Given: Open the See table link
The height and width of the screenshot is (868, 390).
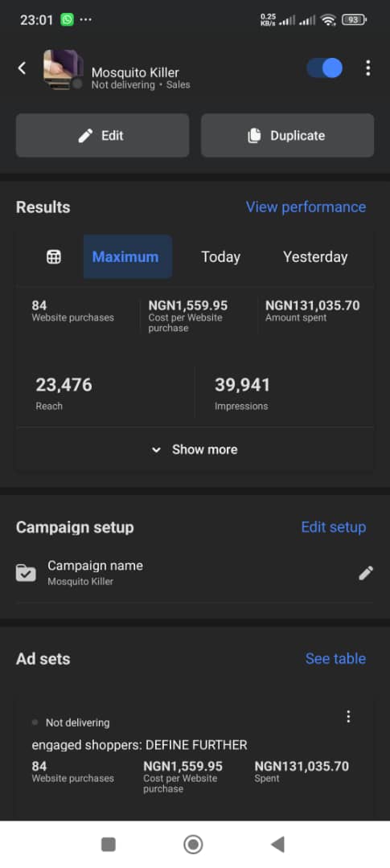Looking at the screenshot, I should (x=335, y=659).
